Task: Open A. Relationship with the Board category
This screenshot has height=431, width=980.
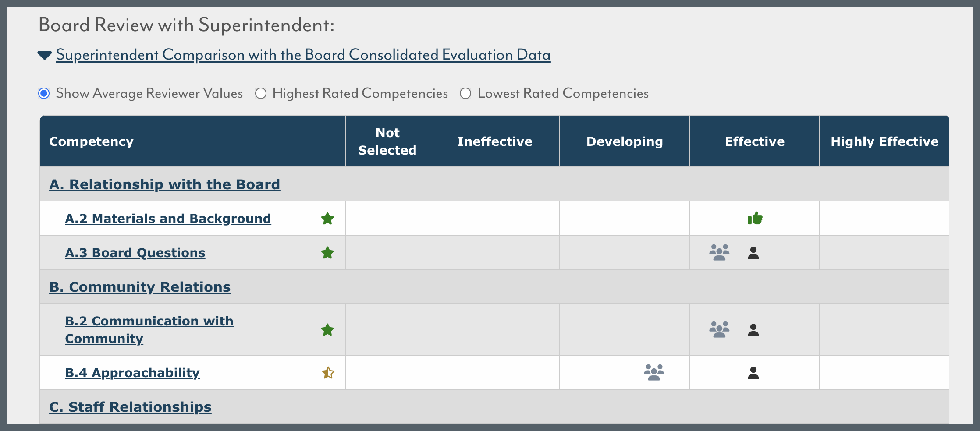Action: [164, 184]
